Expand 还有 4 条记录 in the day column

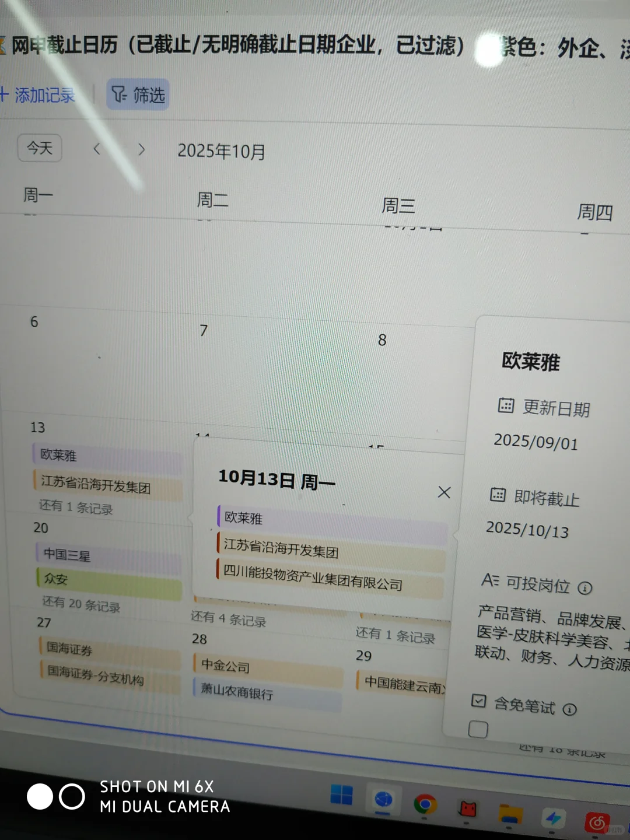coord(228,619)
